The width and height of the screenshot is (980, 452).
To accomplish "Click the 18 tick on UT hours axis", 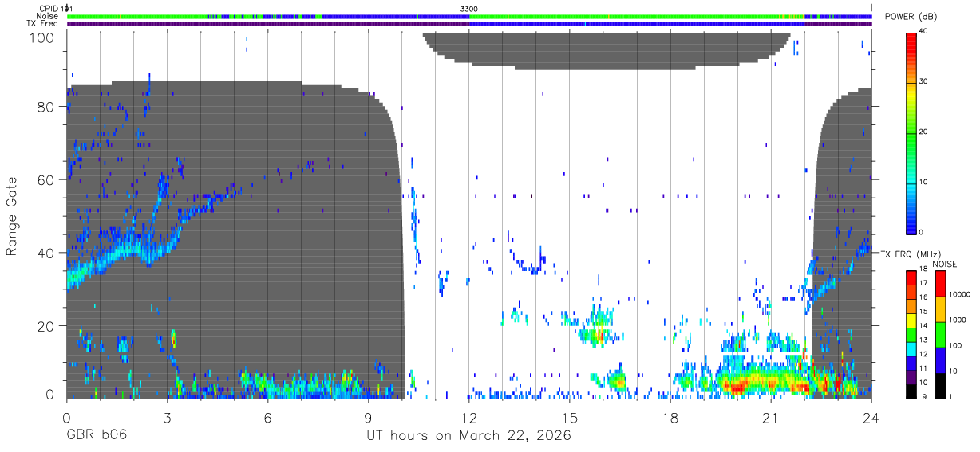I will click(670, 416).
